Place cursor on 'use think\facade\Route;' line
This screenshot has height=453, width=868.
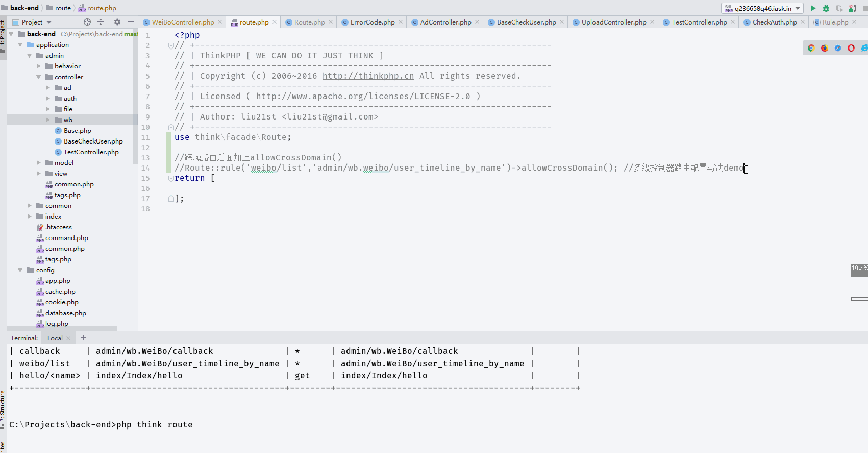pyautogui.click(x=233, y=137)
